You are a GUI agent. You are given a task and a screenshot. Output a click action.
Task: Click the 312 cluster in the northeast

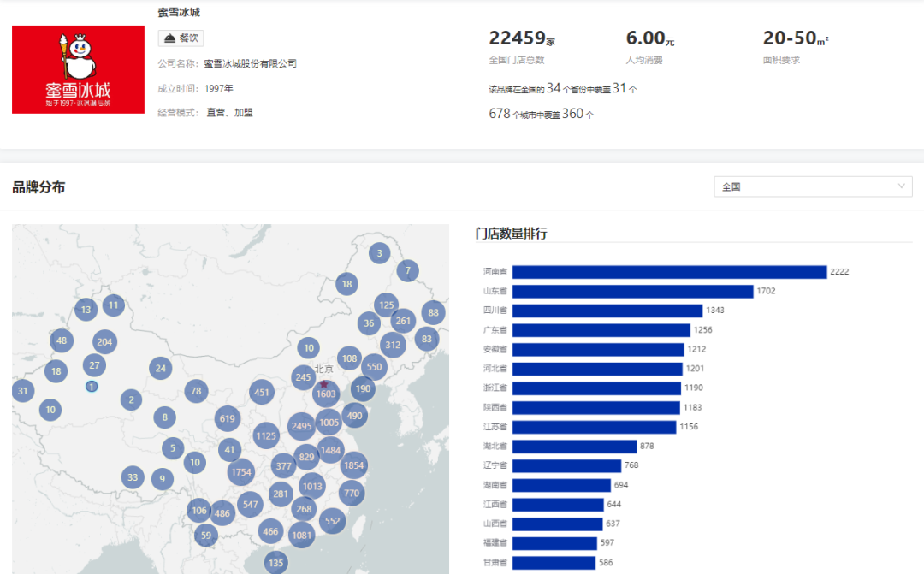[393, 345]
